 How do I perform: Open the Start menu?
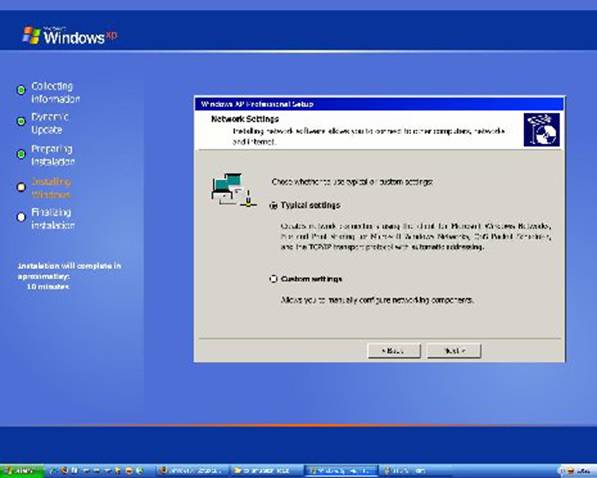[x=21, y=471]
